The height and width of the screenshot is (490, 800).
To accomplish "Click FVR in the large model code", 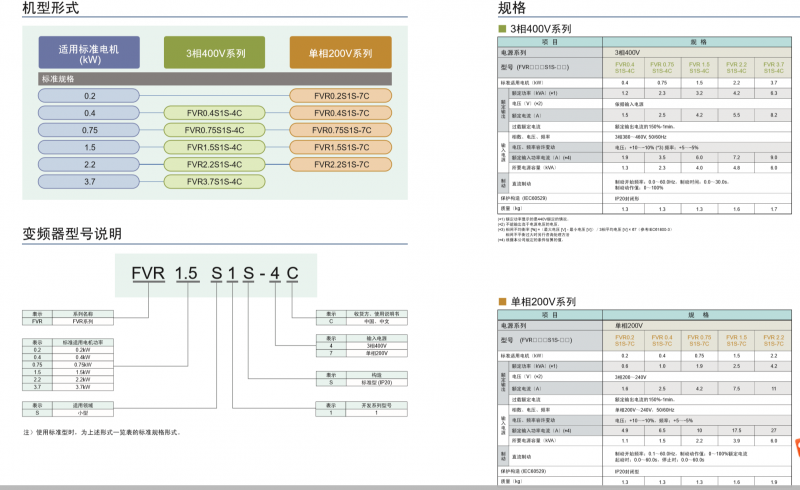I will (148, 274).
